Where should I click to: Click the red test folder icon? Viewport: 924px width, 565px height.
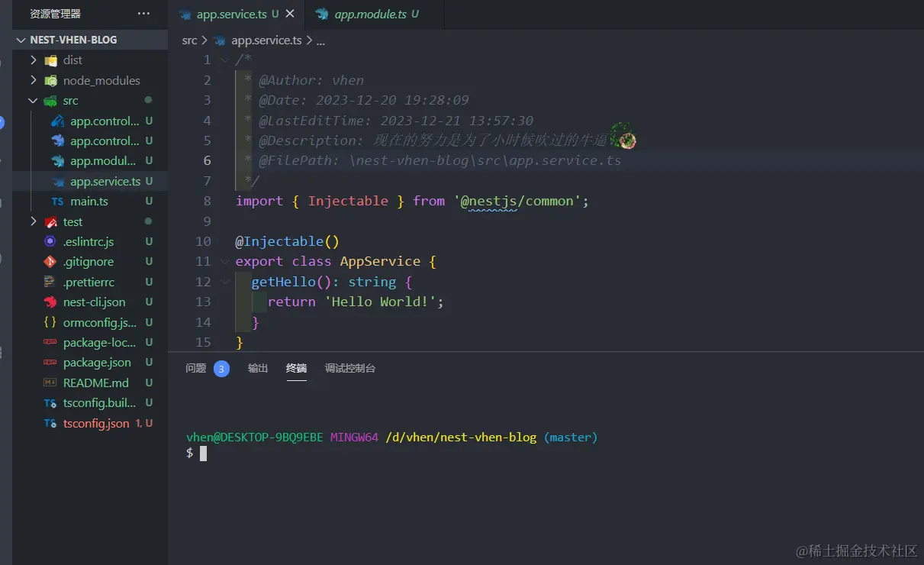click(x=51, y=222)
